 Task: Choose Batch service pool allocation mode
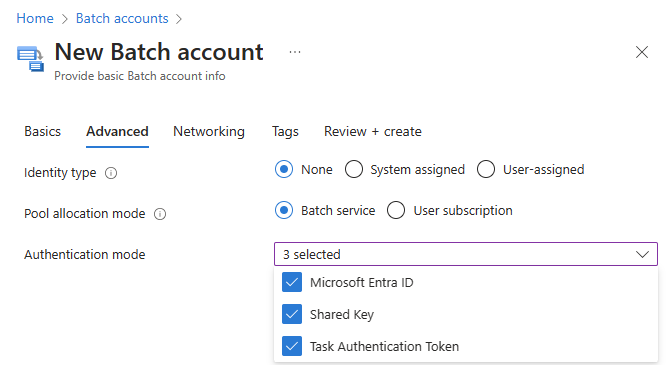point(284,210)
